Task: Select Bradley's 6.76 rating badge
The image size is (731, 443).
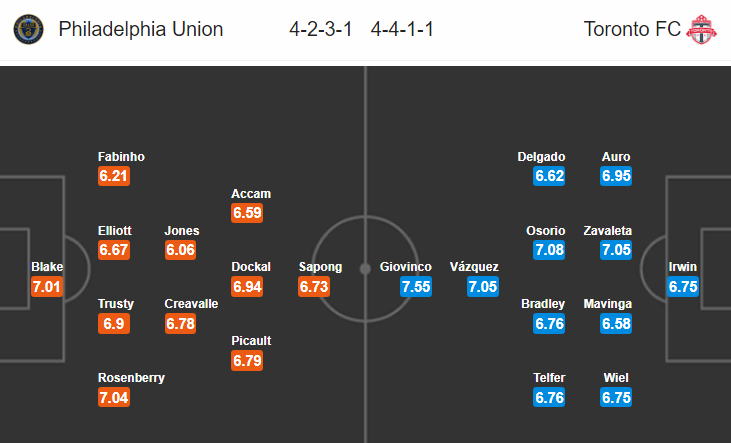Action: [549, 323]
